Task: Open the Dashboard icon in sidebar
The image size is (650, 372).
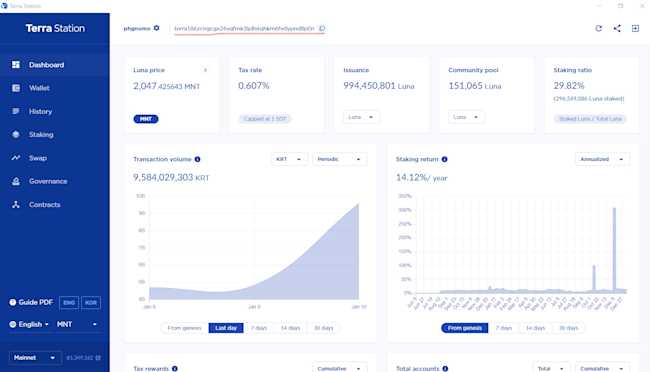Action: click(16, 65)
